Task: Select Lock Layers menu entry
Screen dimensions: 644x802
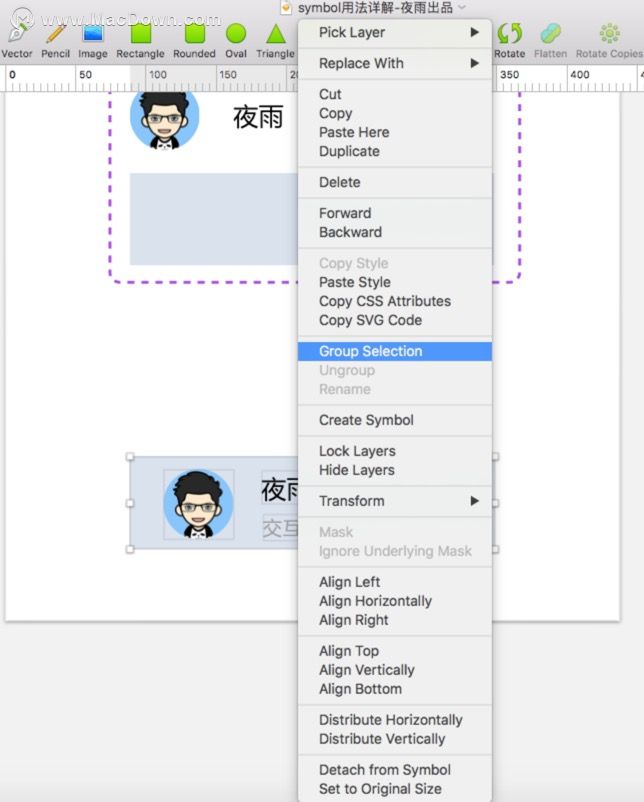Action: 395,451
